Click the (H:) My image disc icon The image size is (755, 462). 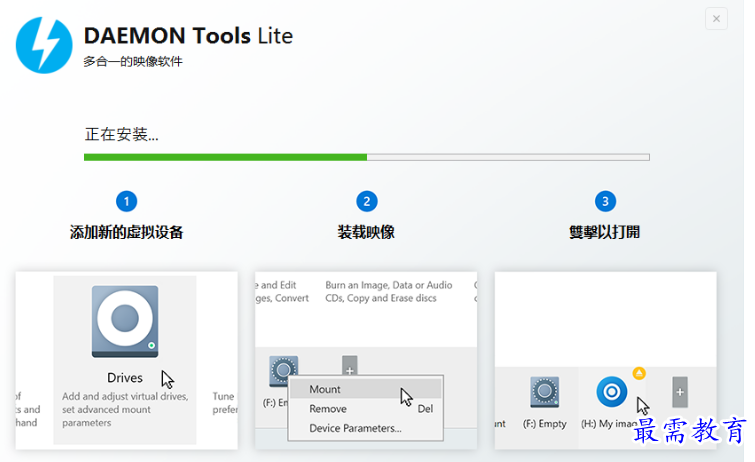pos(612,392)
